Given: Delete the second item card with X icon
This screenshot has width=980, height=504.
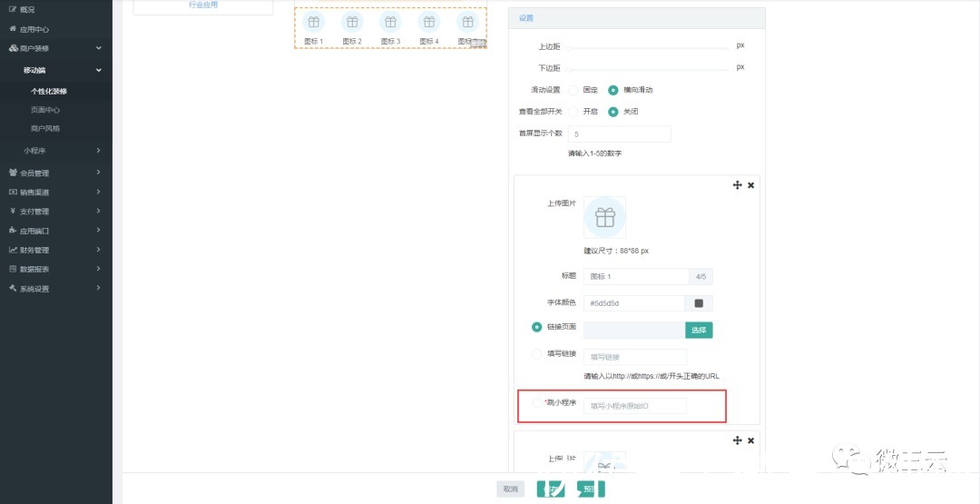Looking at the screenshot, I should pos(751,440).
